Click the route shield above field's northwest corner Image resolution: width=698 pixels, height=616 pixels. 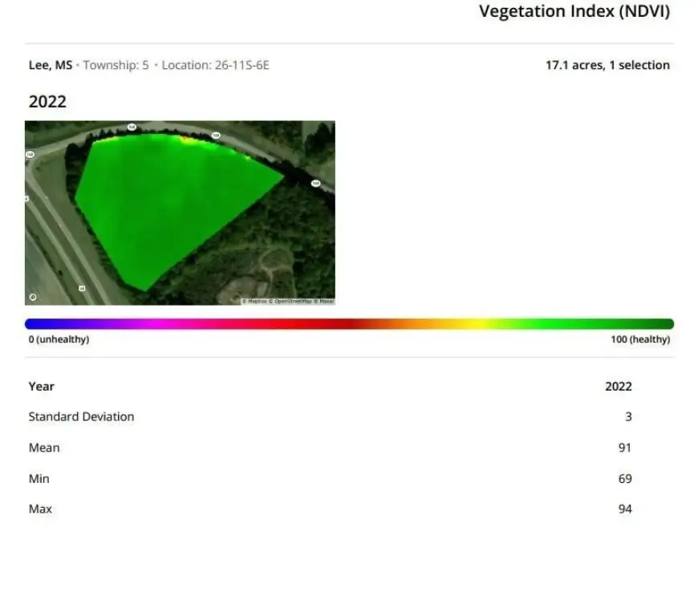(x=131, y=128)
